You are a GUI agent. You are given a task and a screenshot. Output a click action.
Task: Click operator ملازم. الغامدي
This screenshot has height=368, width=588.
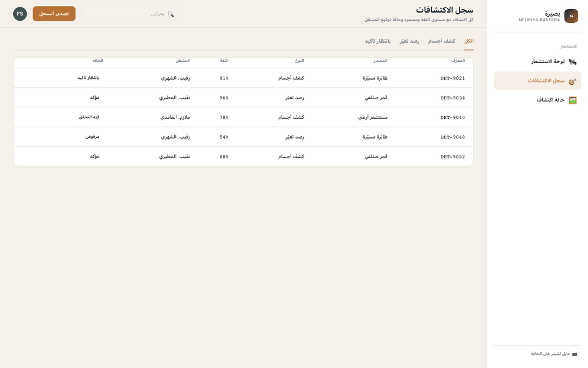[x=175, y=117]
